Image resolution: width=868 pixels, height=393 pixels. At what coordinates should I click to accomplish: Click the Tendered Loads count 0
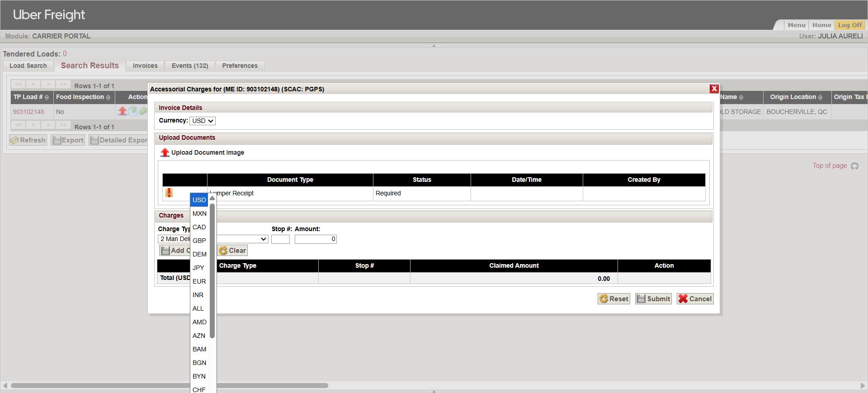click(65, 54)
